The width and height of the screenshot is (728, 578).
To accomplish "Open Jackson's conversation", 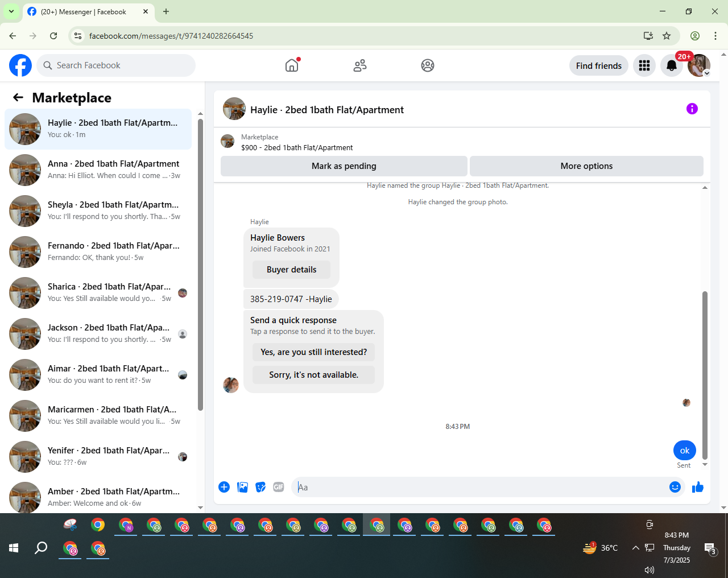I will [x=98, y=334].
